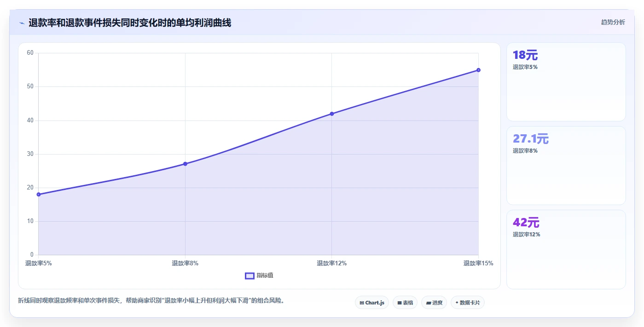Select the 表格 tag chip
The image size is (644, 327).
click(405, 303)
